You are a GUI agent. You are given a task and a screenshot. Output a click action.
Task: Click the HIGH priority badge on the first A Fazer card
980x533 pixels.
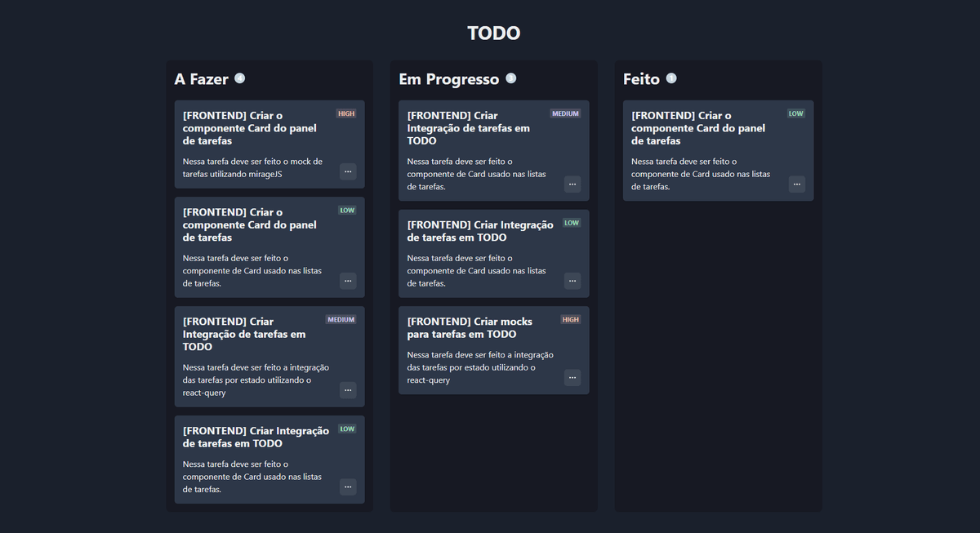click(346, 113)
